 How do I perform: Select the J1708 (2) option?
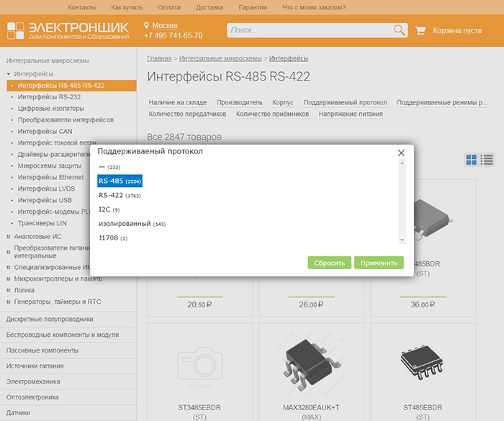[113, 238]
